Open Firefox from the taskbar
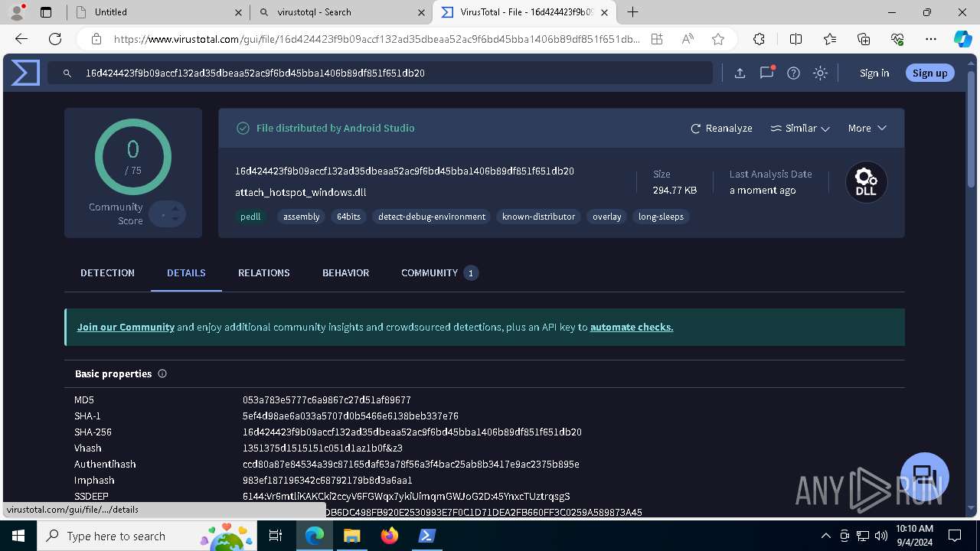Image resolution: width=980 pixels, height=551 pixels. pos(390,536)
